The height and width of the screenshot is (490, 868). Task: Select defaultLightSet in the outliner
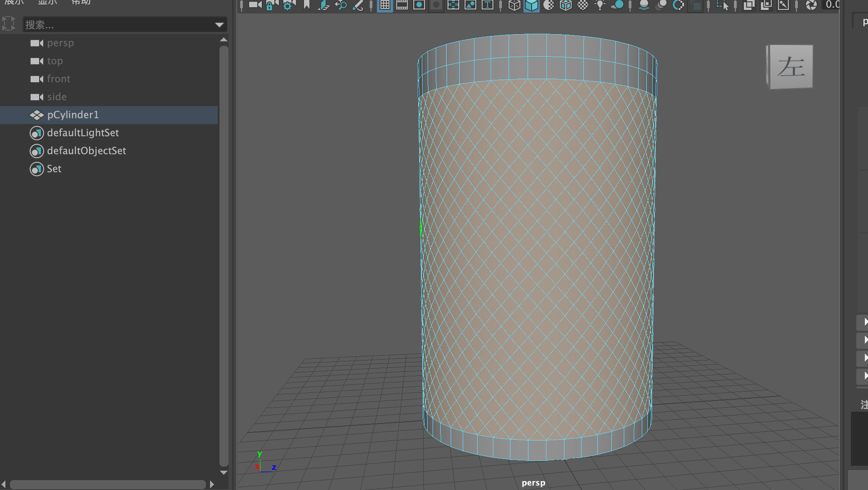click(x=83, y=133)
